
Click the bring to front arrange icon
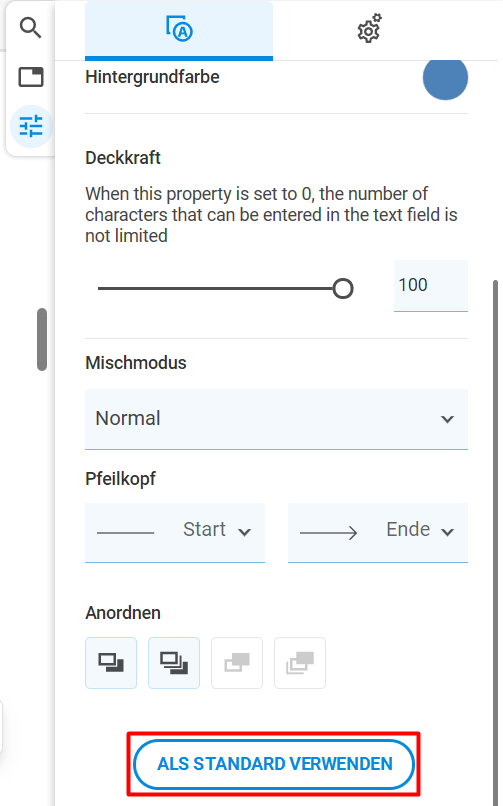174,663
